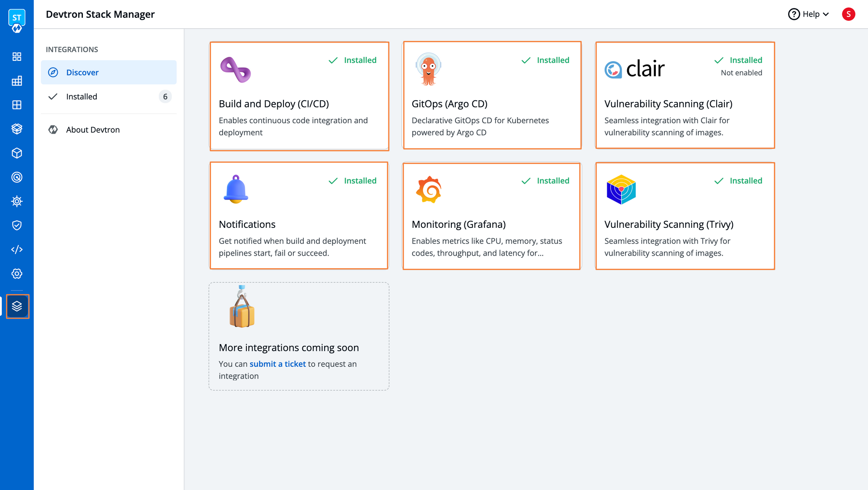
Task: Click 'Seamless integration with Trivy' description
Action: (667, 247)
